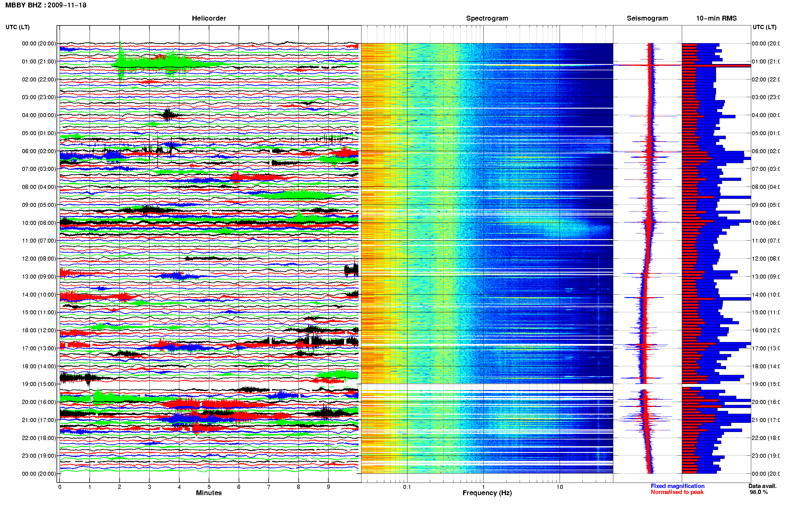Image resolution: width=812 pixels, height=508 pixels.
Task: Pick tick '6' on the Minutes axis
Action: [239, 487]
